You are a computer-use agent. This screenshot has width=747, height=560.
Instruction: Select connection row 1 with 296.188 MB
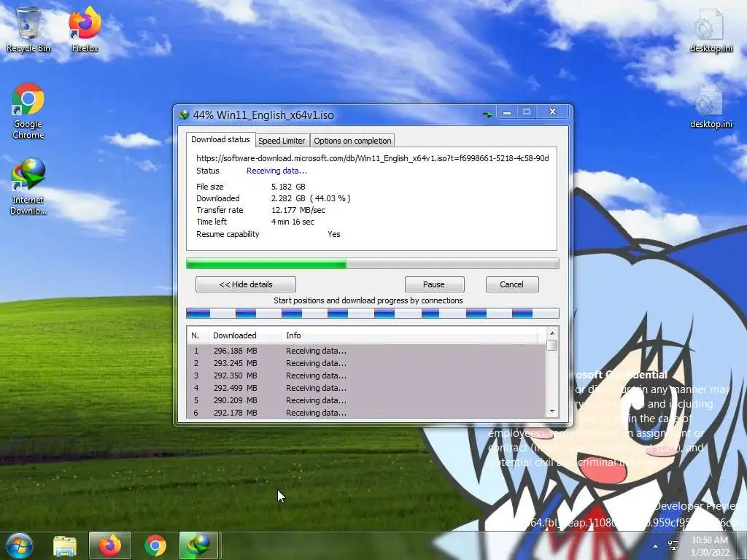point(366,351)
